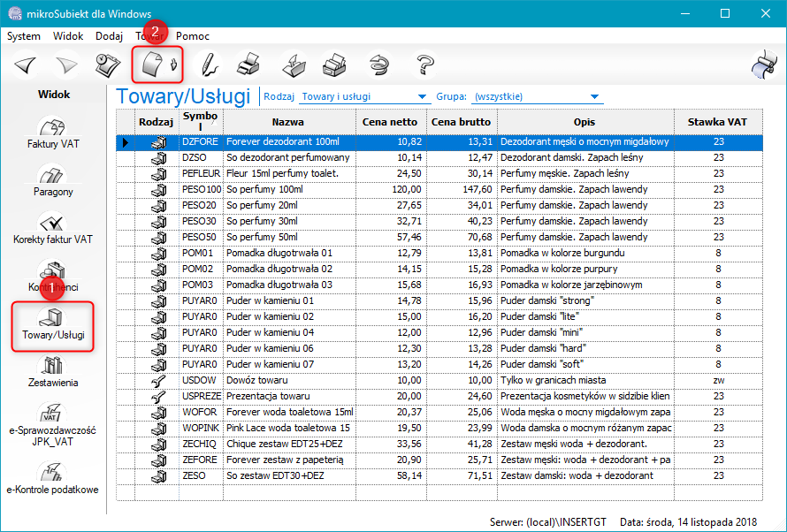Sort by the Cena netto column header
Viewport: 787px width, 532px height.
[391, 122]
